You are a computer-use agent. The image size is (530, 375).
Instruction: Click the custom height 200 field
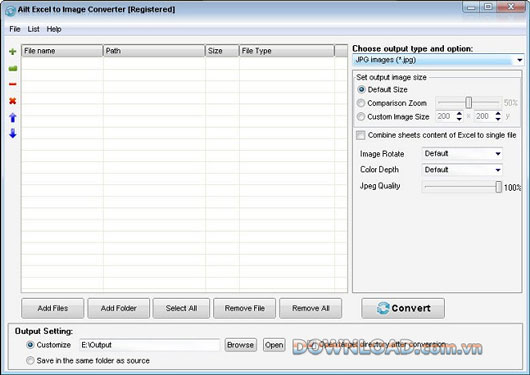tap(484, 117)
